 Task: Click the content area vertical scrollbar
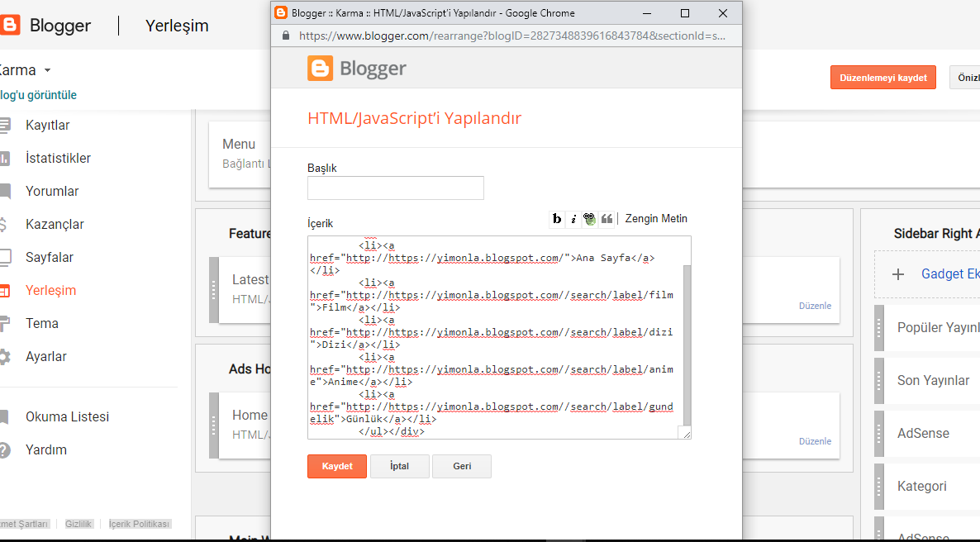(687, 345)
